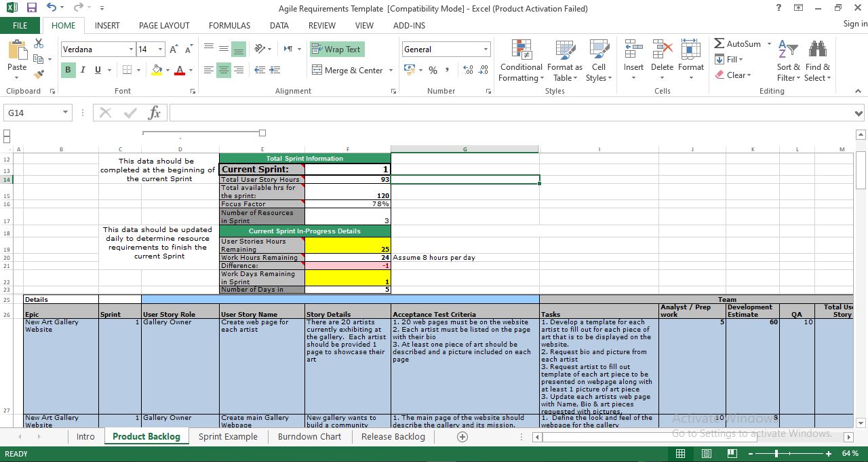868x462 pixels.
Task: Open the Number Format dropdown
Action: click(x=486, y=49)
